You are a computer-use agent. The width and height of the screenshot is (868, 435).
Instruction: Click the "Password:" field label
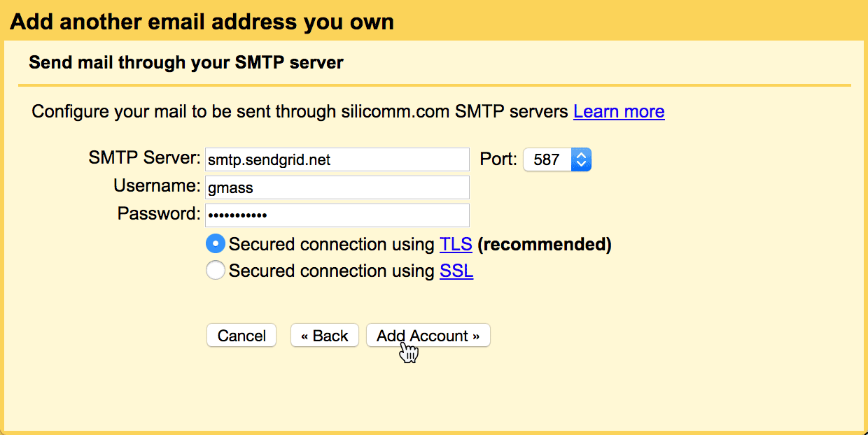point(159,213)
